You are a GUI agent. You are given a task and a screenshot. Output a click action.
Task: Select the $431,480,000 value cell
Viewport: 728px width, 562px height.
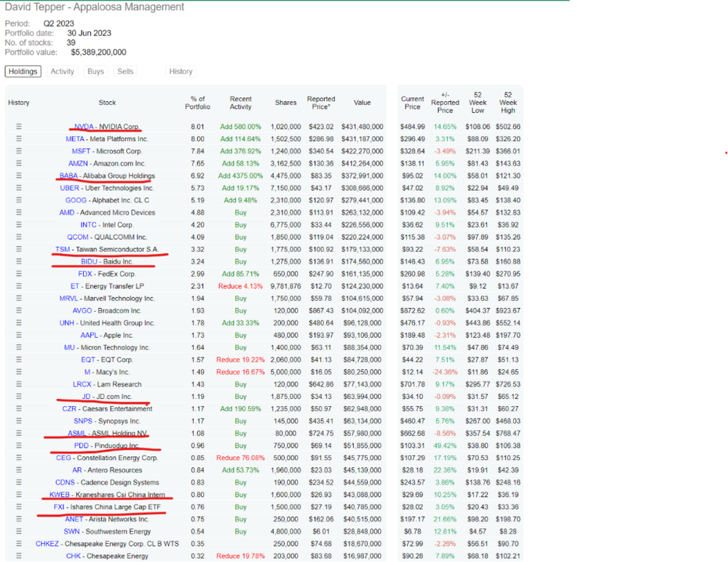(362, 127)
